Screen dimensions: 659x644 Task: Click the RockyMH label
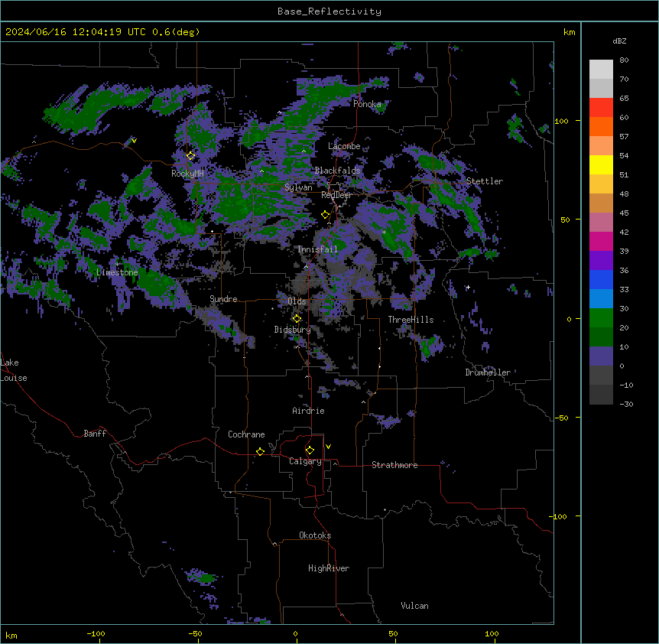[x=187, y=173]
